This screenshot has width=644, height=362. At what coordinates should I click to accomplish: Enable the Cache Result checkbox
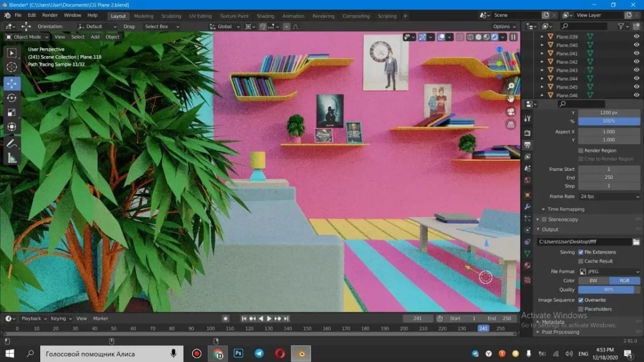tap(581, 261)
